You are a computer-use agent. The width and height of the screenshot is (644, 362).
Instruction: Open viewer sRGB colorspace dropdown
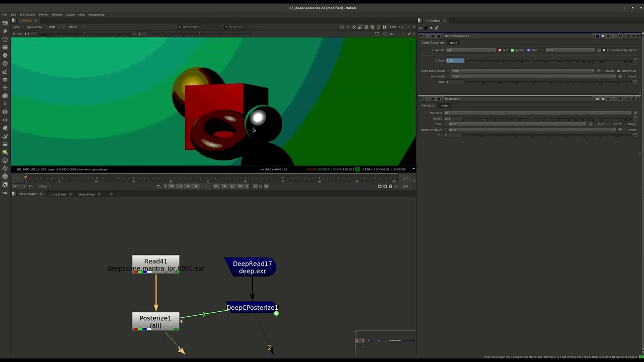coord(75,27)
